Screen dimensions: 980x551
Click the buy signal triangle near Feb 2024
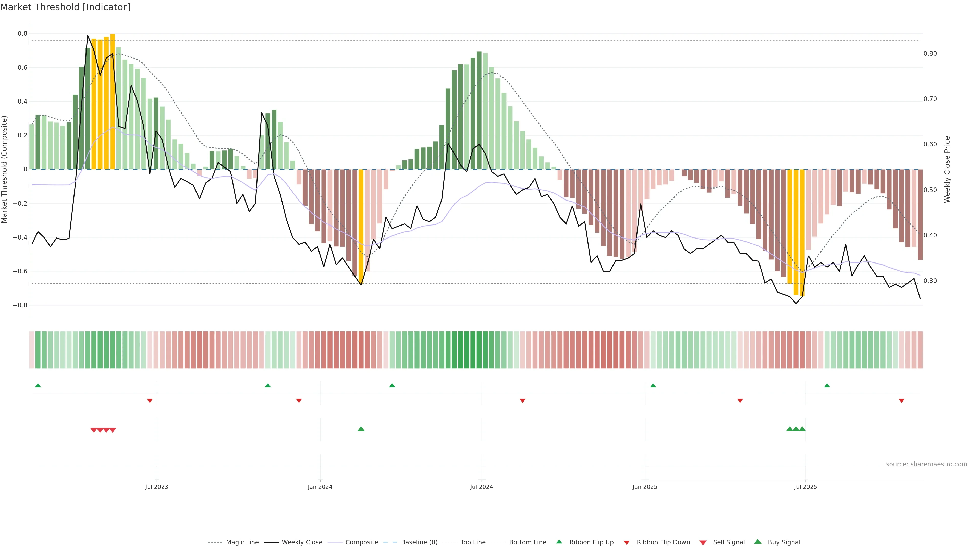tap(361, 429)
